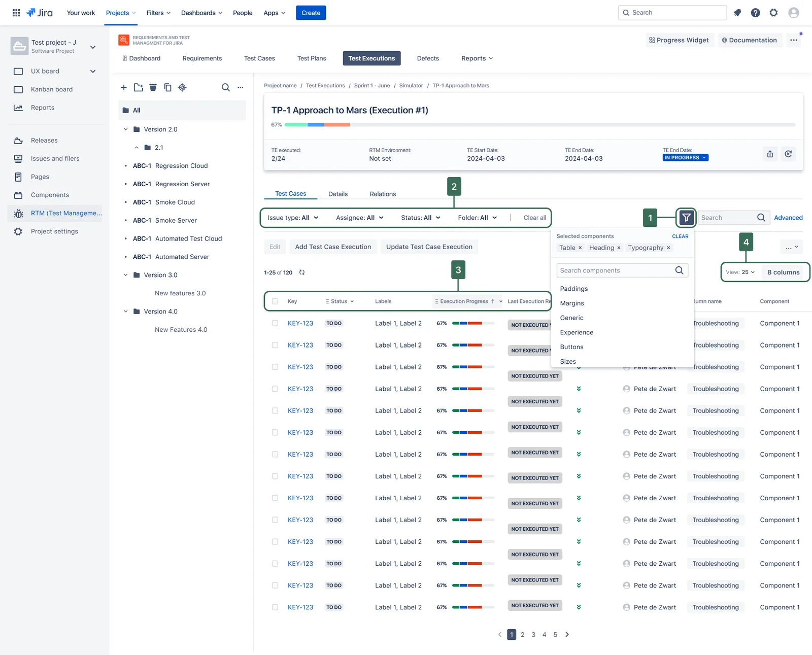The image size is (812, 655).
Task: Check the seventh KEY-123 row checkbox
Action: click(275, 454)
